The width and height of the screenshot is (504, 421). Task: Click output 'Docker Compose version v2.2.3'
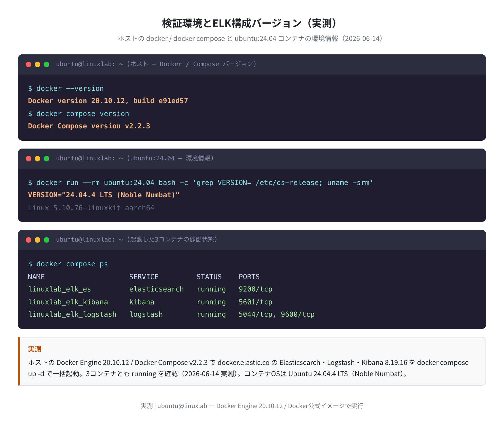tap(89, 126)
